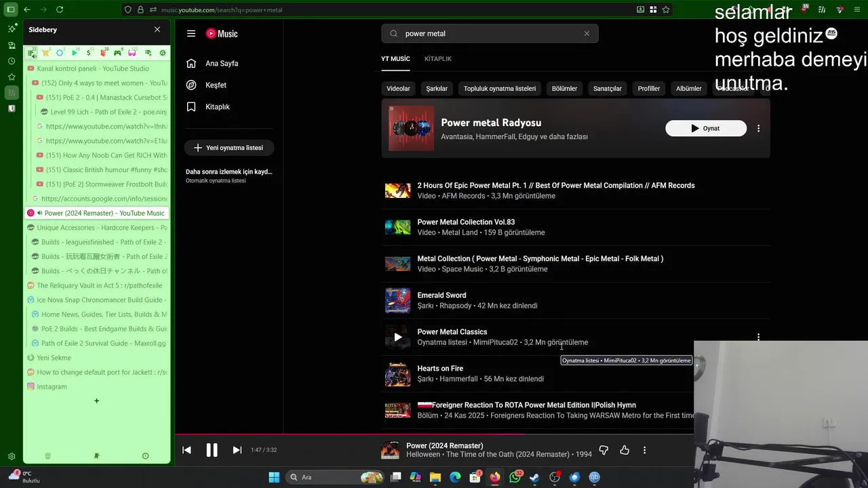
Task: Open more options for Power Metal Classics
Action: tap(758, 337)
